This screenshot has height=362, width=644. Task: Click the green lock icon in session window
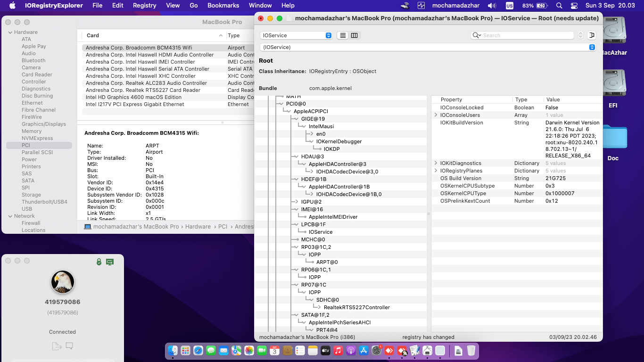(x=99, y=262)
